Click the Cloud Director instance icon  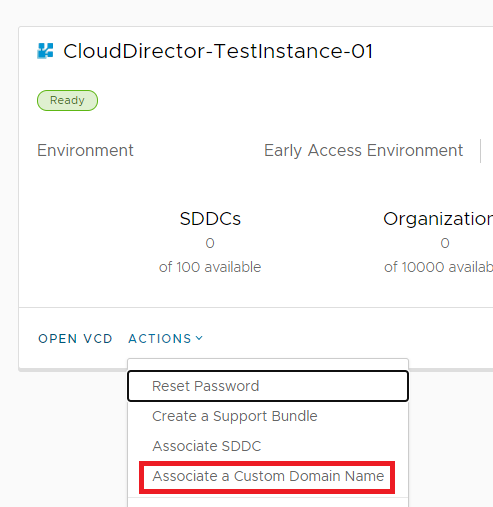tap(45, 51)
